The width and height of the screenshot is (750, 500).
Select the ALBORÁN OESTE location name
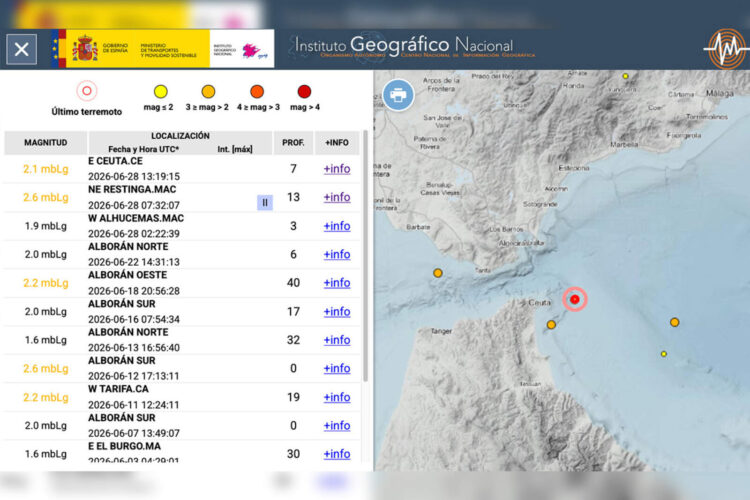click(x=128, y=275)
